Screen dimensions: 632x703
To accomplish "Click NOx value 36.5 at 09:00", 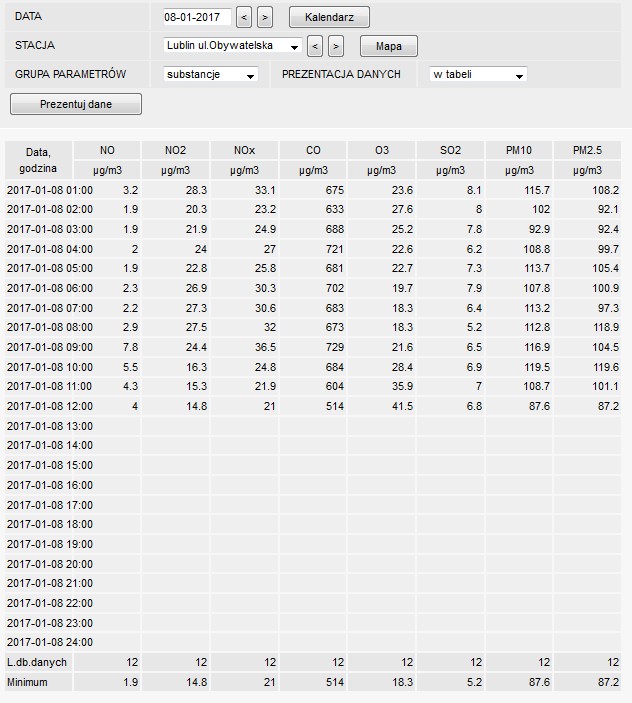I will tap(265, 347).
